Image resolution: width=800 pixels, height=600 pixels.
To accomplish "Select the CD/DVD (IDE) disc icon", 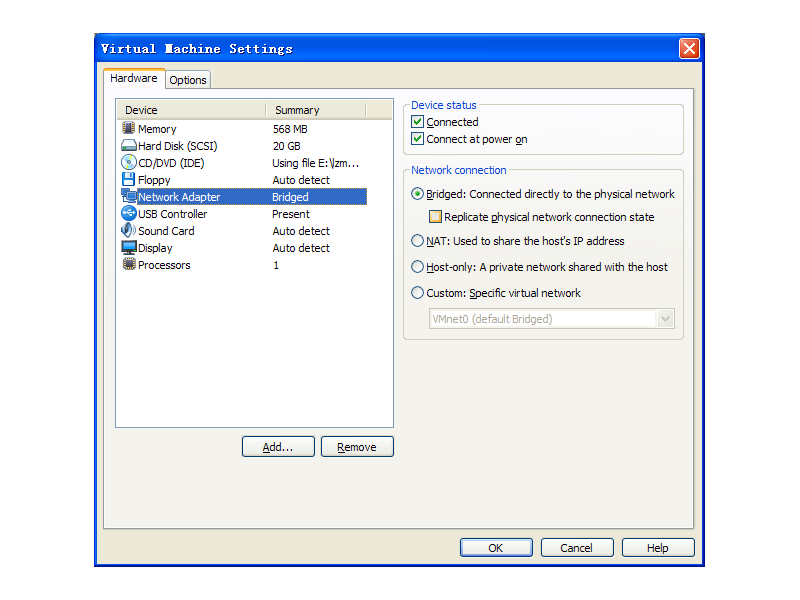I will pos(129,163).
